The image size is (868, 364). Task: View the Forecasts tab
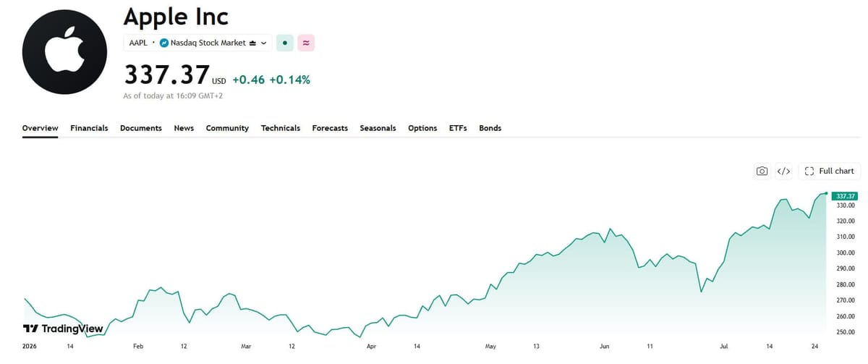(330, 128)
